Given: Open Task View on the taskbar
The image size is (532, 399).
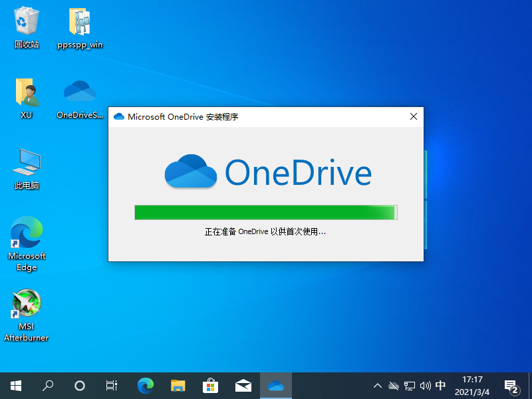Looking at the screenshot, I should pos(111,386).
